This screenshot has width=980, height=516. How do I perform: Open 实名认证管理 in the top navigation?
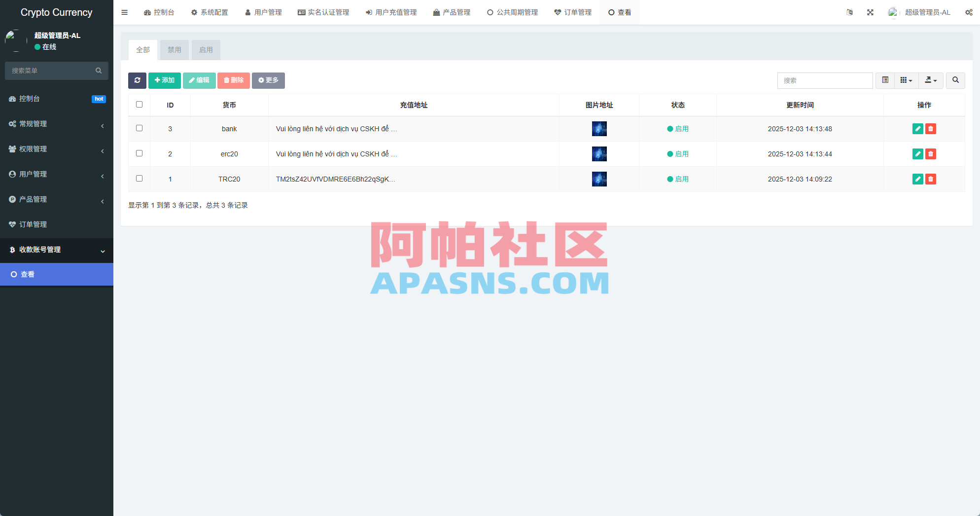(x=323, y=12)
